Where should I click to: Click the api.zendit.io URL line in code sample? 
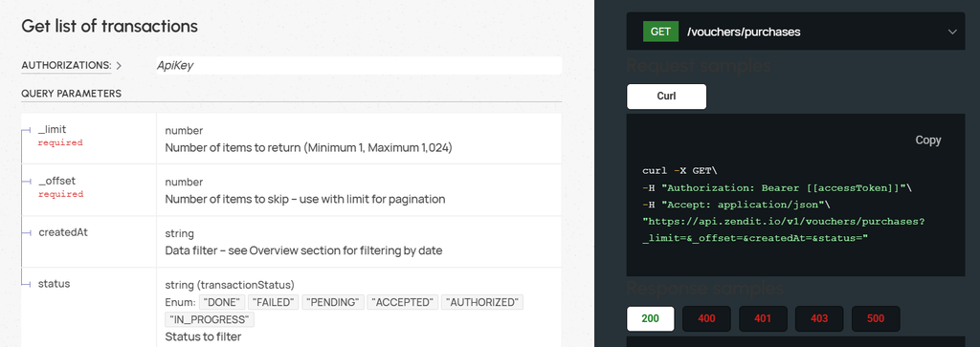[784, 222]
